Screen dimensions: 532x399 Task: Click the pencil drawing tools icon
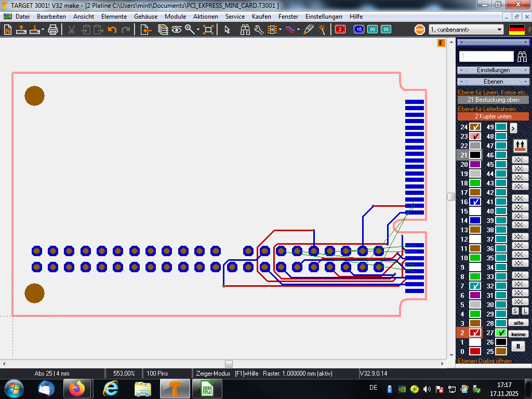coord(309,30)
